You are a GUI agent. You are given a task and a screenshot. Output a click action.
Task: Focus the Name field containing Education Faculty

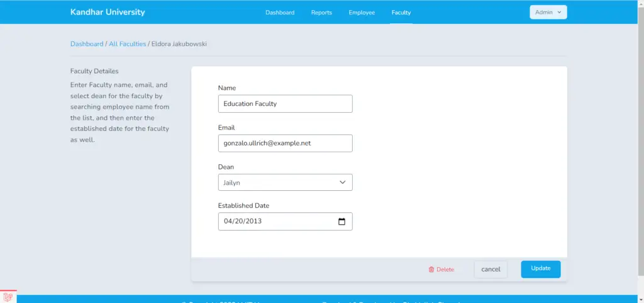285,104
